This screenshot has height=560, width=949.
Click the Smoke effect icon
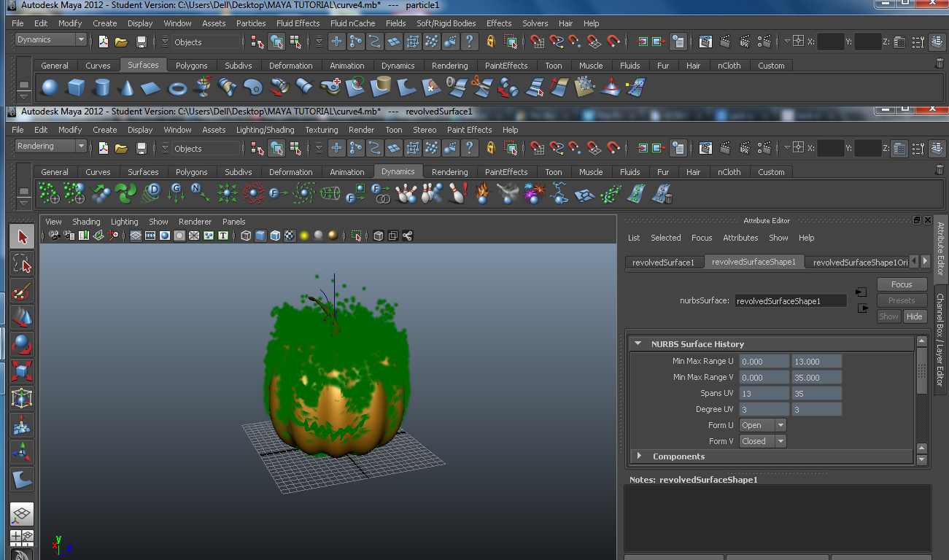pyautogui.click(x=508, y=194)
